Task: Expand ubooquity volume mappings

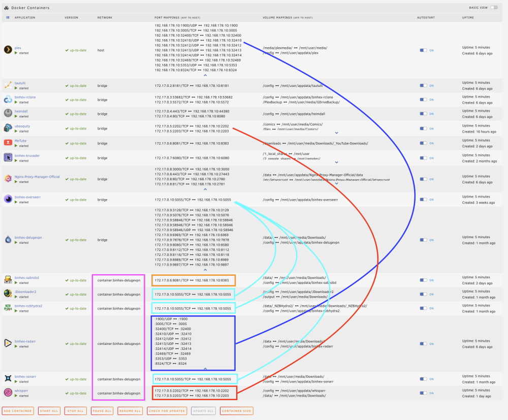Action: click(x=337, y=133)
